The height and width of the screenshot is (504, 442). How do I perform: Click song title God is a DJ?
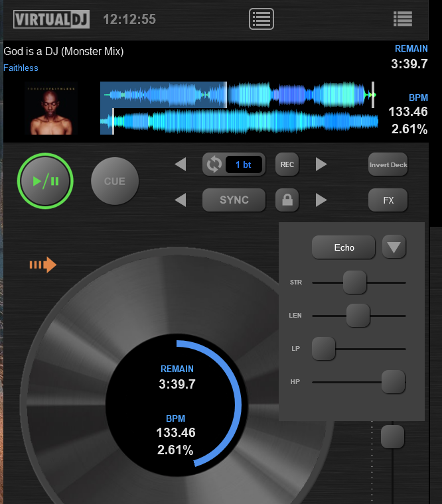click(63, 52)
